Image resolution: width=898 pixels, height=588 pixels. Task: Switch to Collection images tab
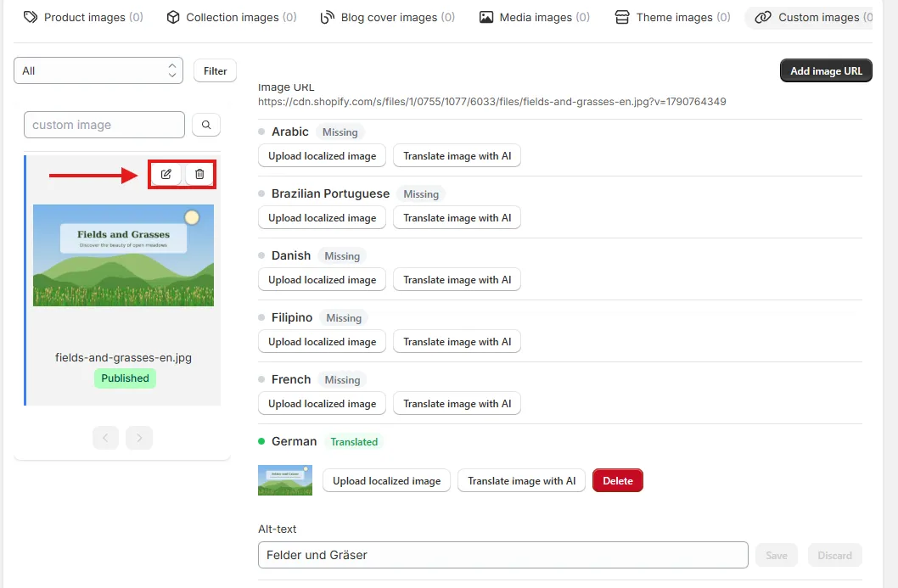(x=232, y=17)
